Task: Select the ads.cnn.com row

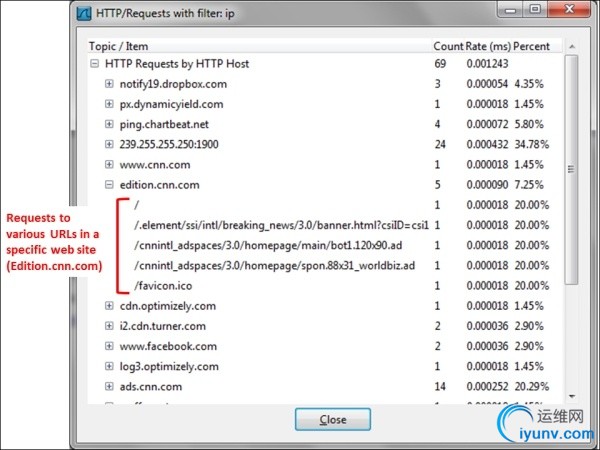Action: (325, 386)
